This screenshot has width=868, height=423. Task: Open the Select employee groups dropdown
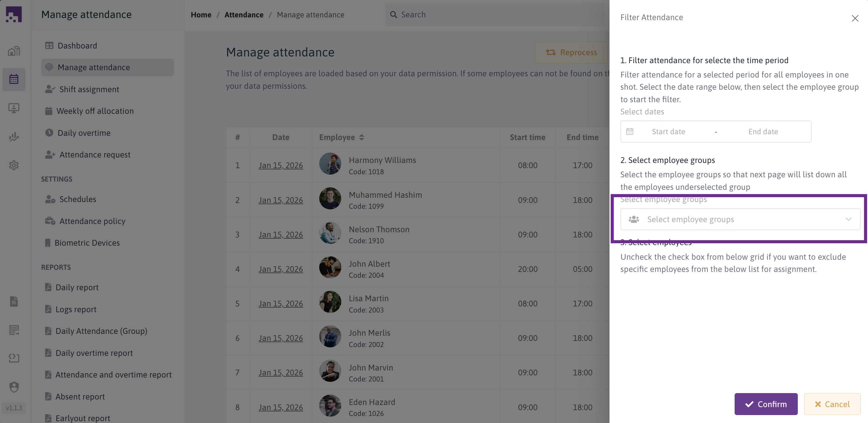pyautogui.click(x=725, y=219)
